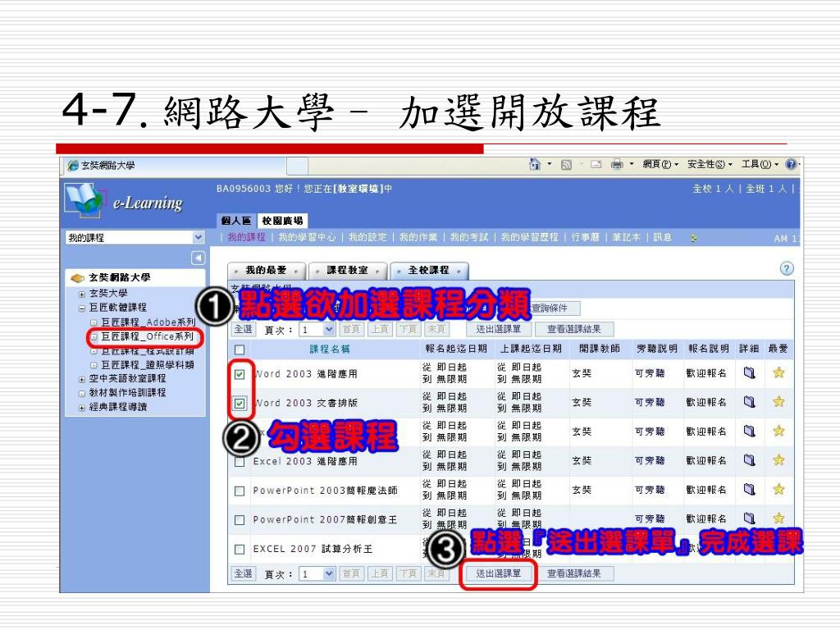Viewport: 840px width, 630px height.
Task: Click the upper 全選 button
Action: pos(243,330)
